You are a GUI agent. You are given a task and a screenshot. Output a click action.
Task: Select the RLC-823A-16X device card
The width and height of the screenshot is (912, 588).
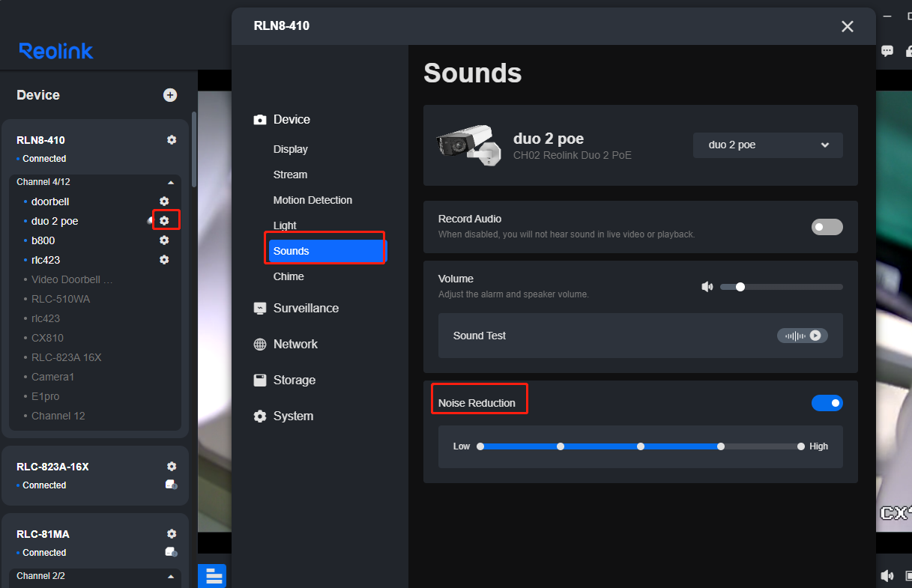(95, 476)
